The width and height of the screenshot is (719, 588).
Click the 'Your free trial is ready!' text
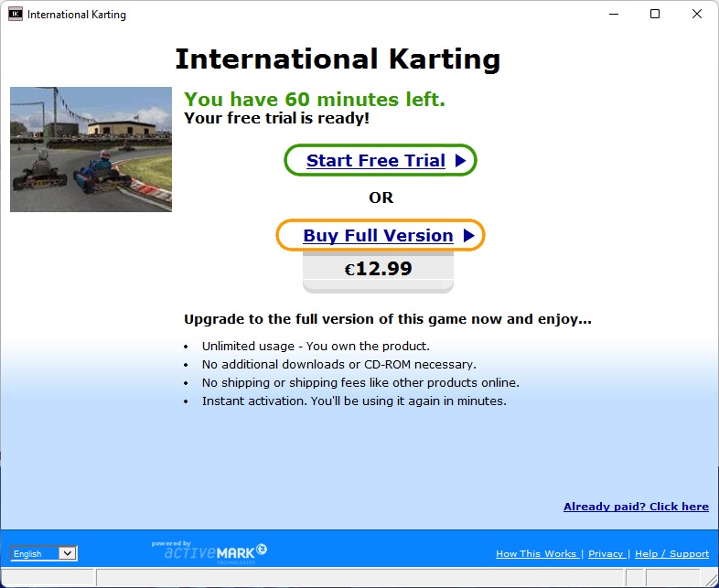[x=276, y=118]
